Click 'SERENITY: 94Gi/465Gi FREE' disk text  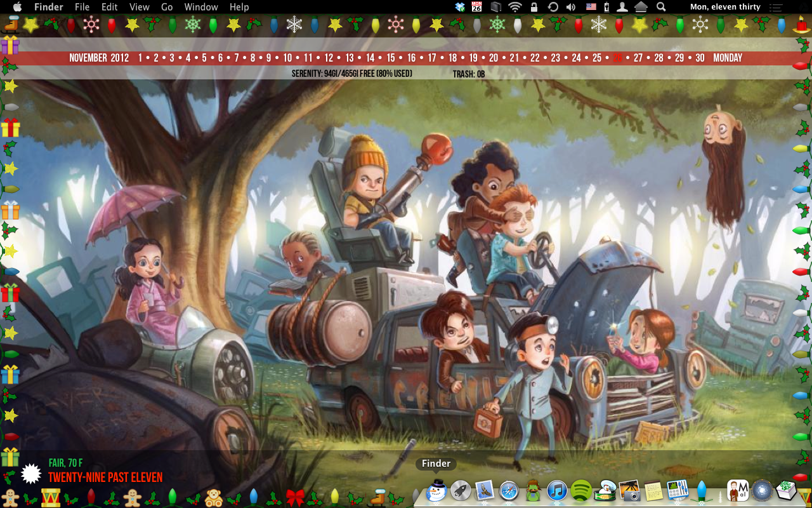[x=352, y=74]
